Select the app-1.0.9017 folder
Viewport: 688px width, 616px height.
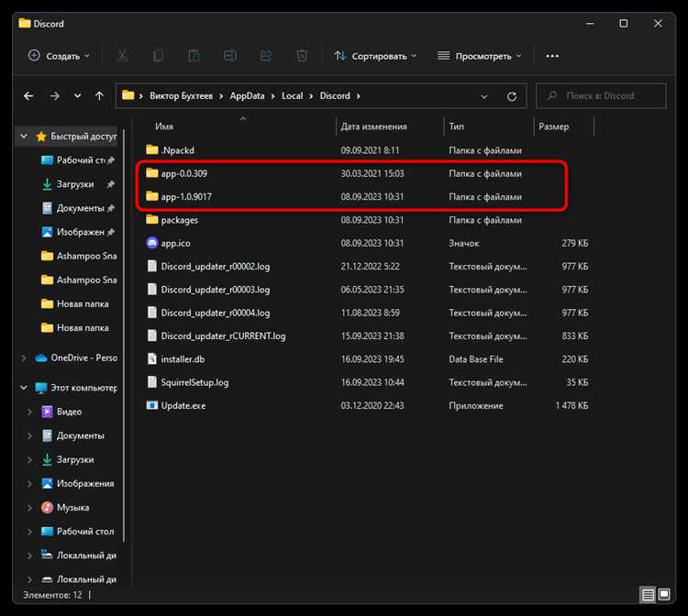point(179,197)
